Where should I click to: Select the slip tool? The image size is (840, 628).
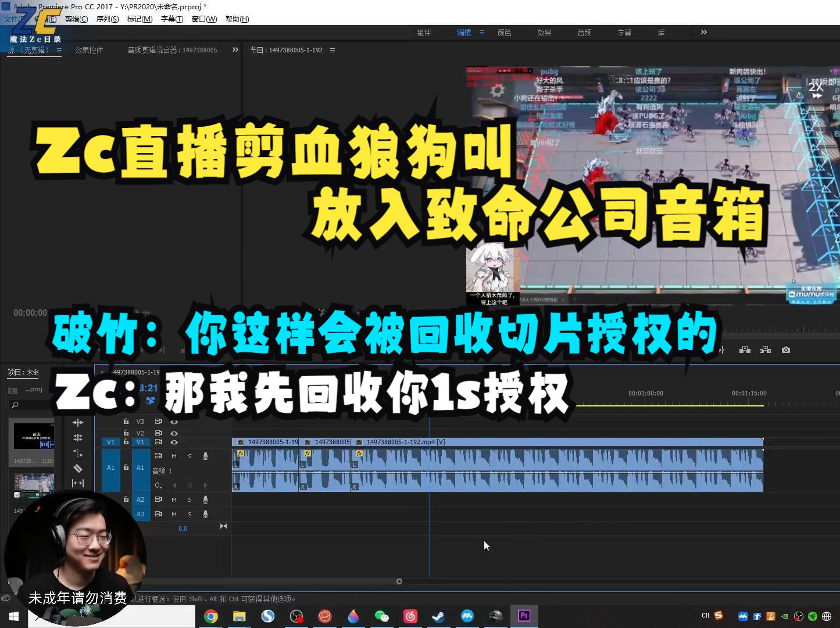point(78,483)
